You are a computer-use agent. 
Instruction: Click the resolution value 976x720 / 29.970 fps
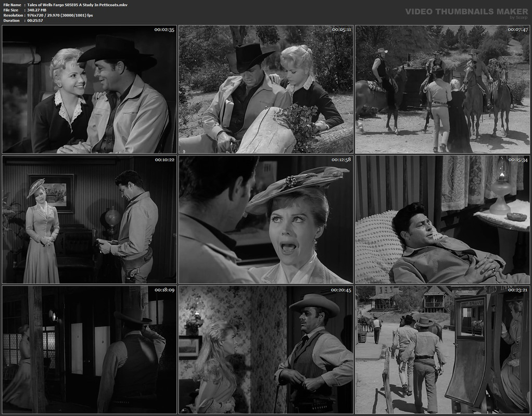click(60, 15)
